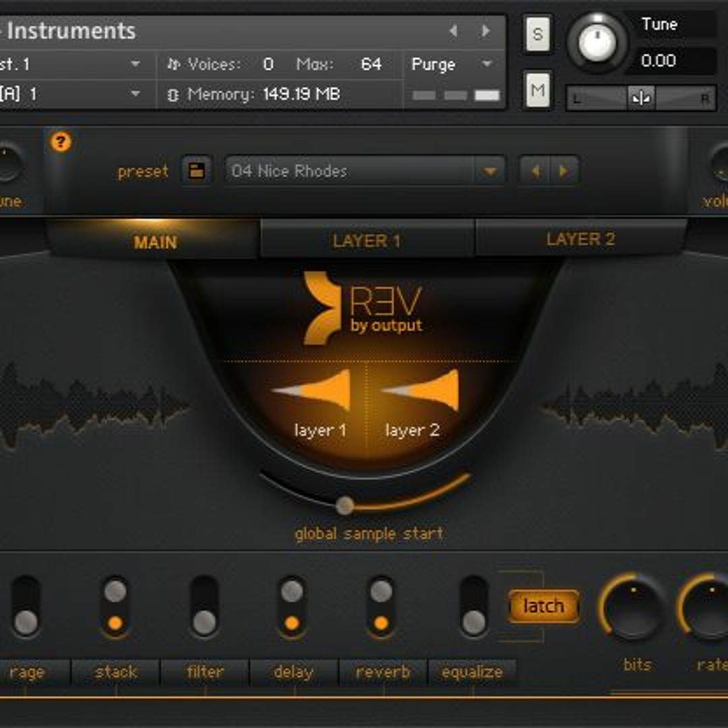Go to next preset with right arrow
Viewport: 728px width, 728px height.
[564, 171]
